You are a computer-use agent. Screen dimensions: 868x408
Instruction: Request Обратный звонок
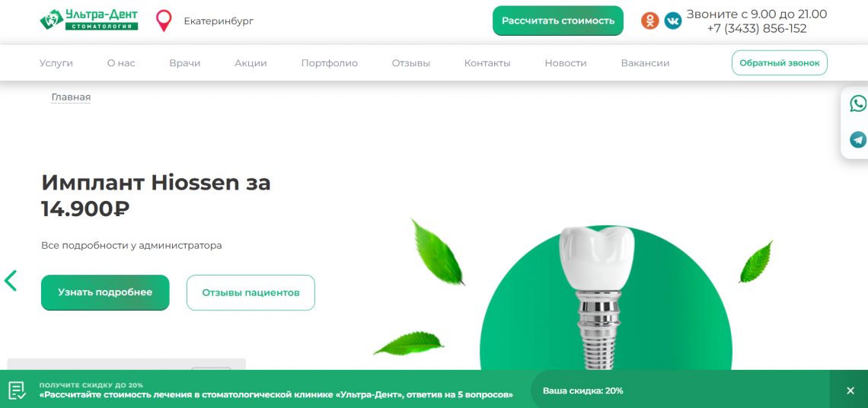pyautogui.click(x=780, y=63)
